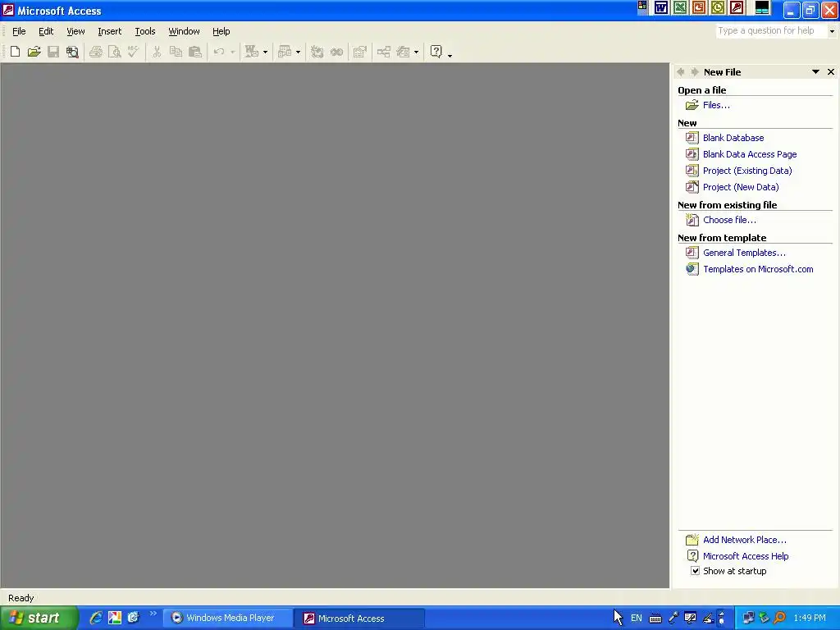Open the Insert menu
This screenshot has height=630, width=840.
[110, 31]
